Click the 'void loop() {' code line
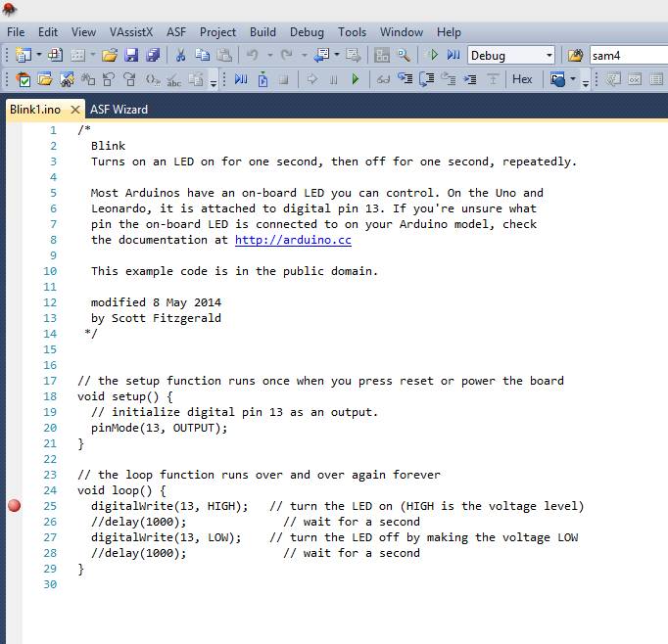Viewport: 668px width, 644px height. tap(121, 490)
